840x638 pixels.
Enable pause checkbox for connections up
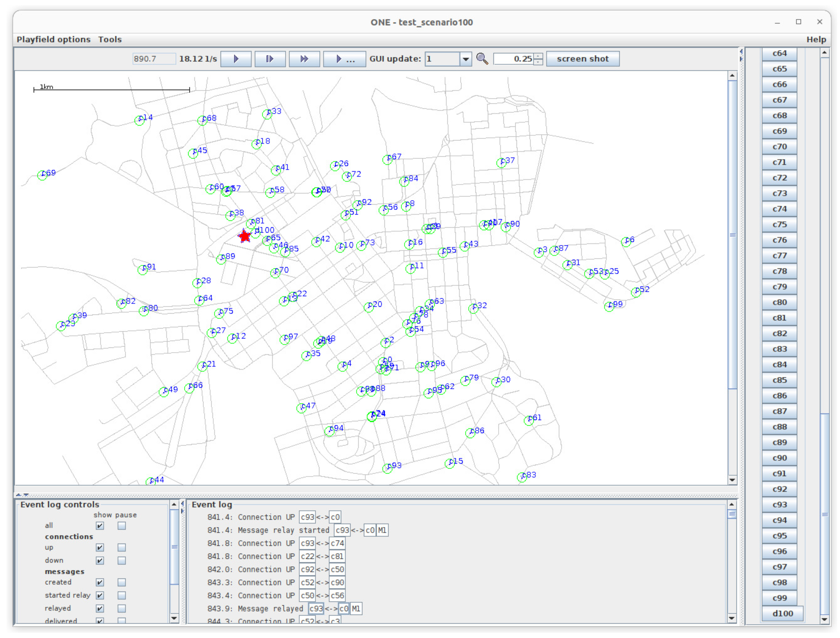[x=121, y=548]
